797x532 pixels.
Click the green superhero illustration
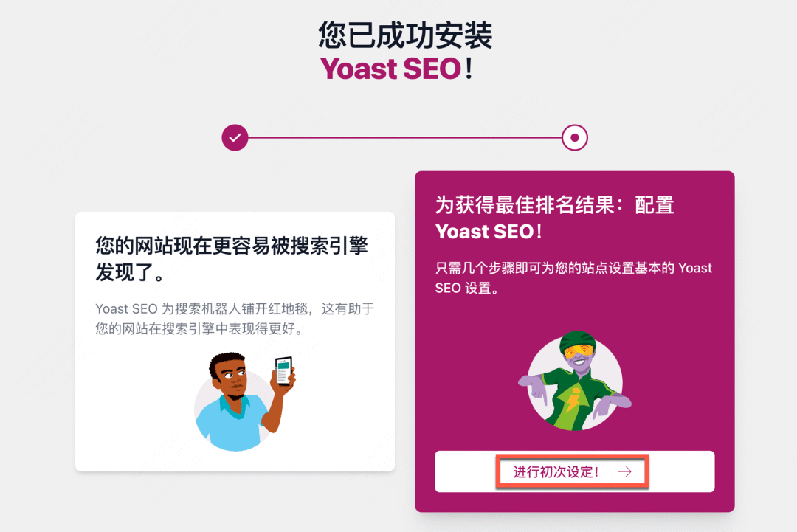pos(575,381)
